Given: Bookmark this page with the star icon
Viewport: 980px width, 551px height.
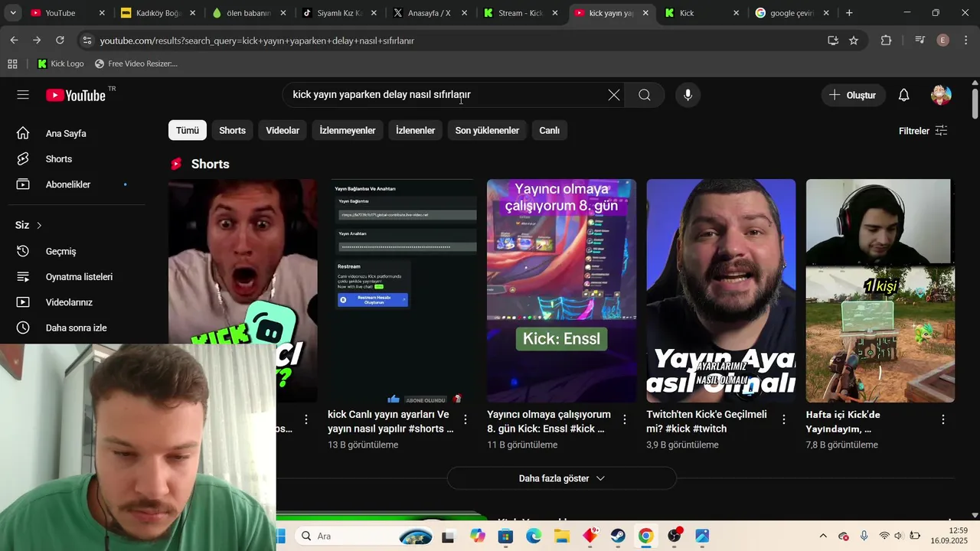Looking at the screenshot, I should click(854, 41).
